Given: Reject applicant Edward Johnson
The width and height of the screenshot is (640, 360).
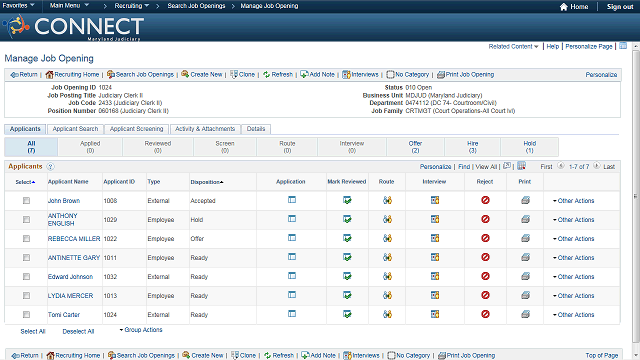Looking at the screenshot, I should click(485, 276).
